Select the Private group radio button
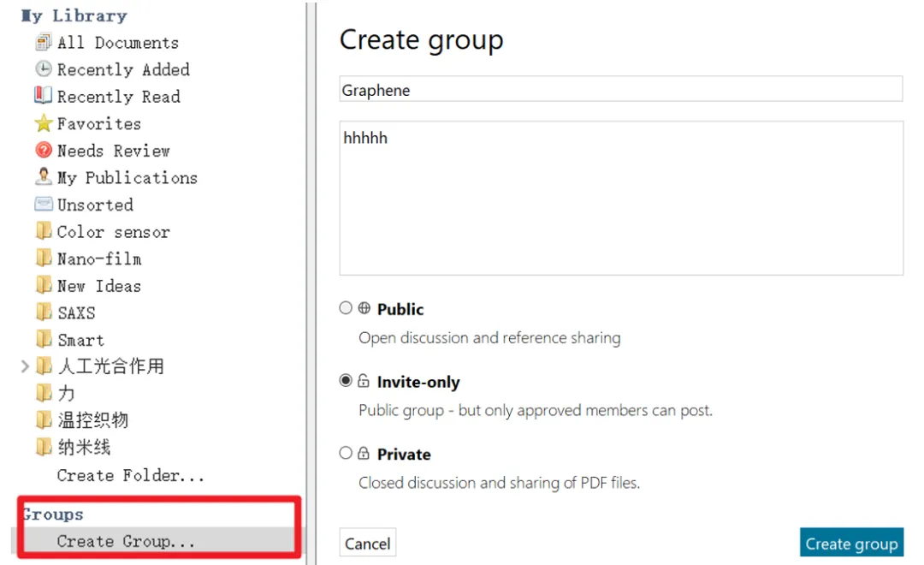This screenshot has width=924, height=565. (x=346, y=453)
